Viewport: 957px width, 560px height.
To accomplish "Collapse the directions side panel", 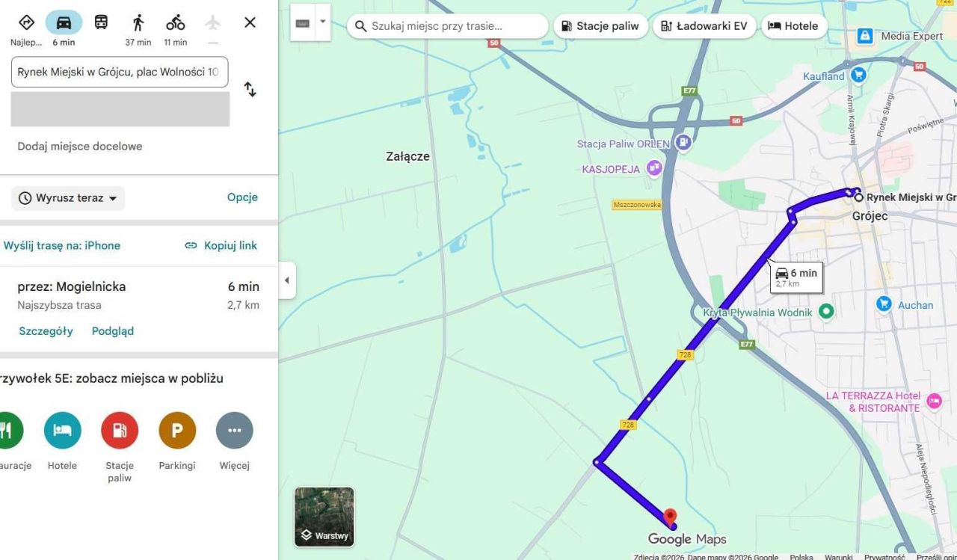I will [287, 280].
